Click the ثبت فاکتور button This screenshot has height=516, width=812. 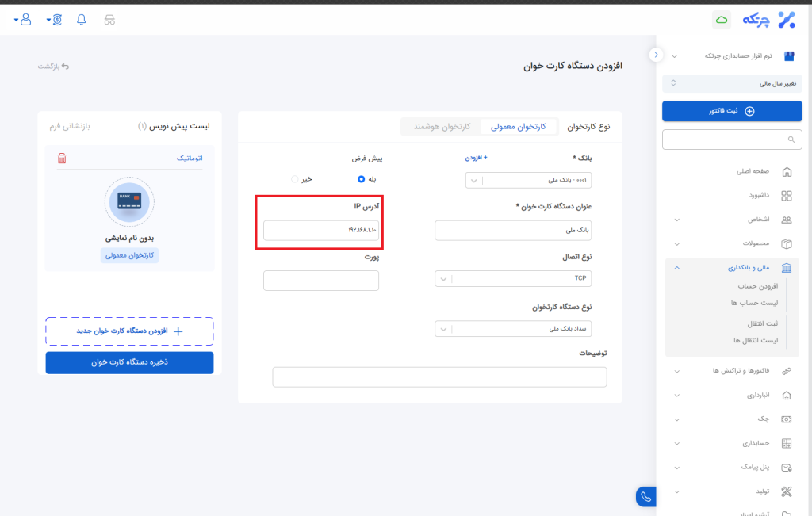[x=732, y=111]
